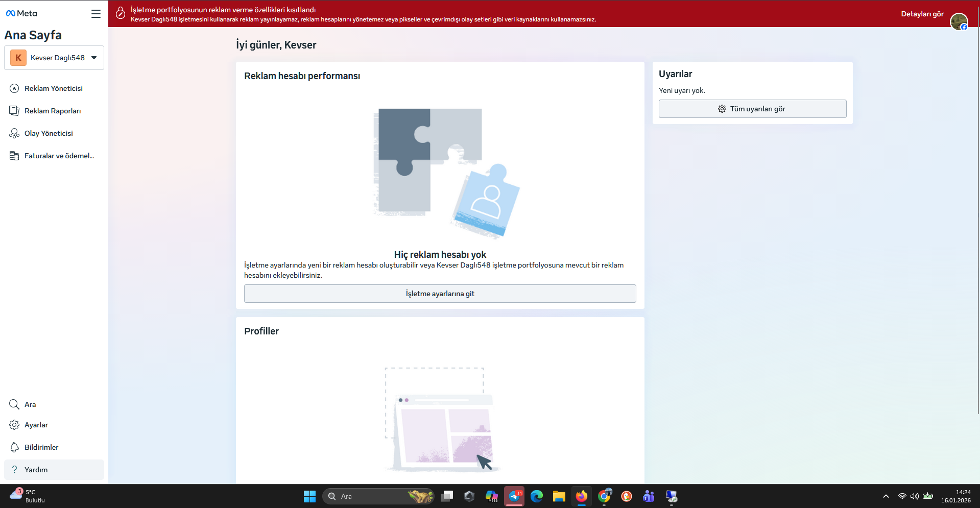Open the taskbar clock showing 14:24
980x508 pixels.
(x=956, y=496)
